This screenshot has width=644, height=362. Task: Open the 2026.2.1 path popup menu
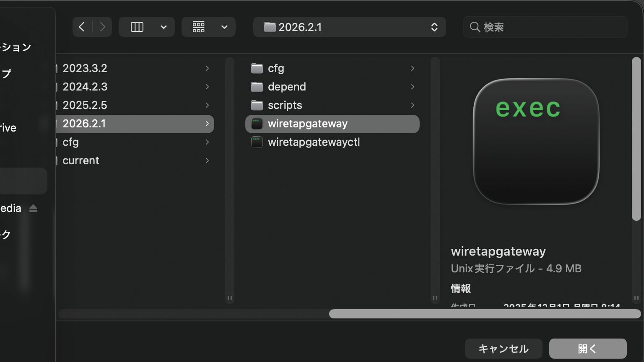[x=349, y=27]
